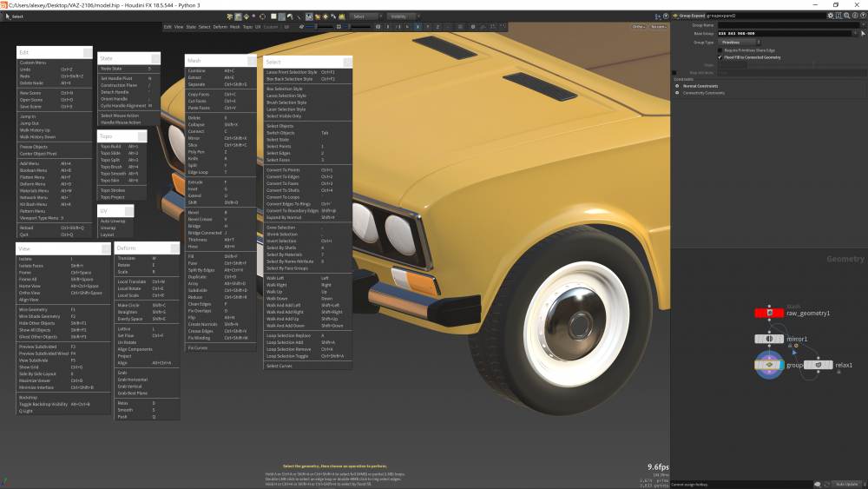This screenshot has width=868, height=489.
Task: Select the raw_geometry1 stash node
Action: point(770,313)
